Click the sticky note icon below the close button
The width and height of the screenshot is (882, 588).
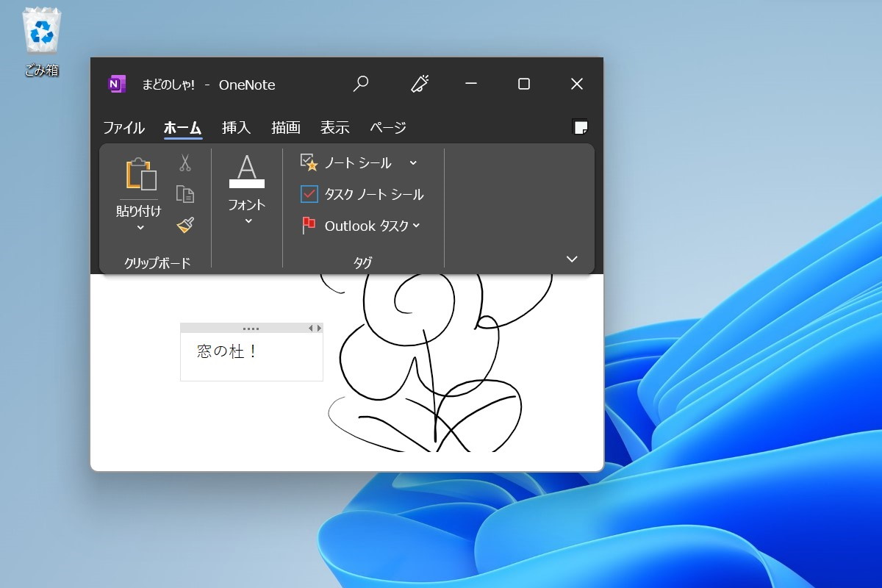point(581,126)
